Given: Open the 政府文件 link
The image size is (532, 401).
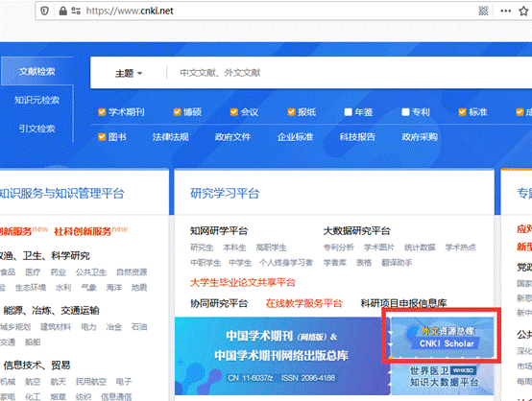Looking at the screenshot, I should click(x=232, y=137).
